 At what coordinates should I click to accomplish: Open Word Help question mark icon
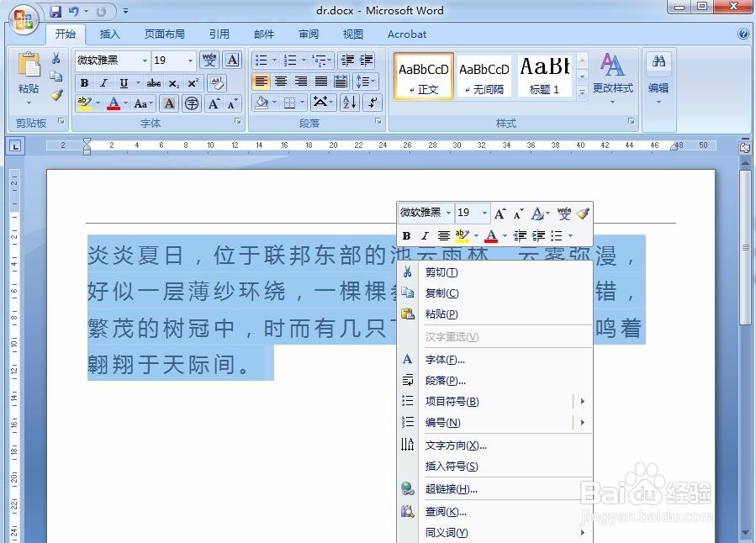click(x=743, y=34)
